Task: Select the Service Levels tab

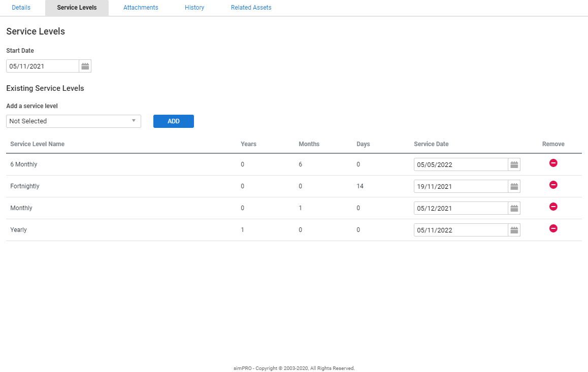Action: coord(77,8)
